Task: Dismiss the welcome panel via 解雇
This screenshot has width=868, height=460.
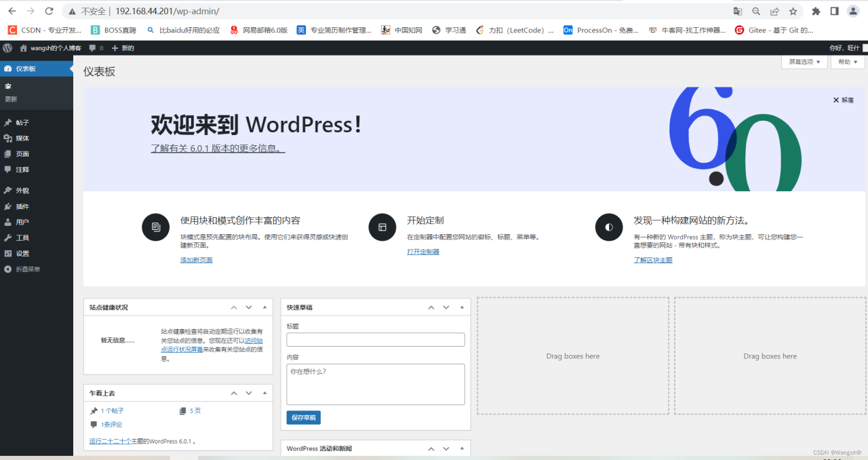Action: click(843, 100)
